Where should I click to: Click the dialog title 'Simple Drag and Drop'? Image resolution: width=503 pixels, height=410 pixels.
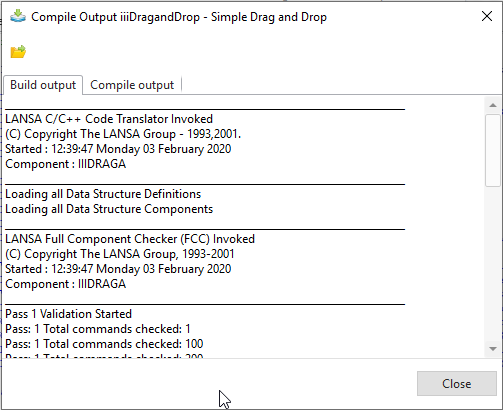click(x=269, y=17)
